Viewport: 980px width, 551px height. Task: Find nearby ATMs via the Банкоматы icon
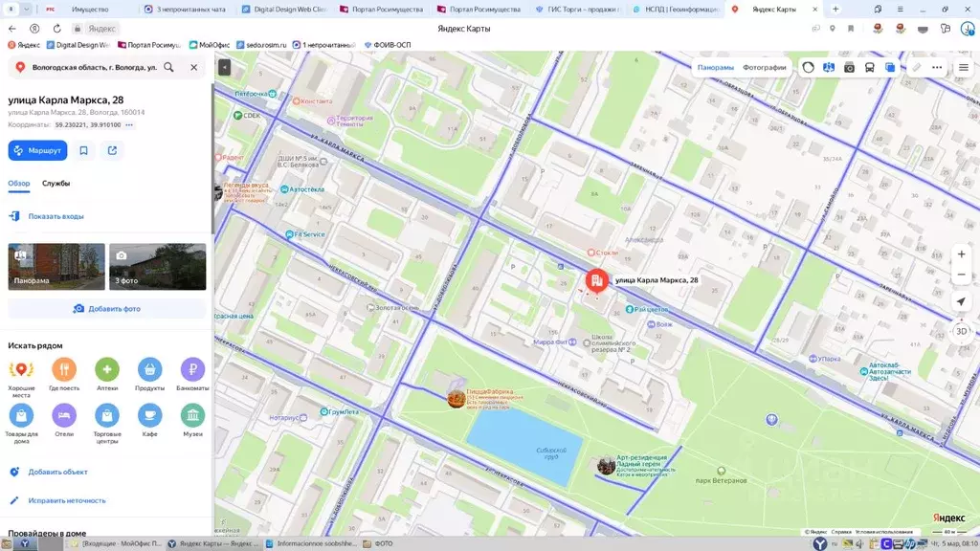(x=192, y=369)
